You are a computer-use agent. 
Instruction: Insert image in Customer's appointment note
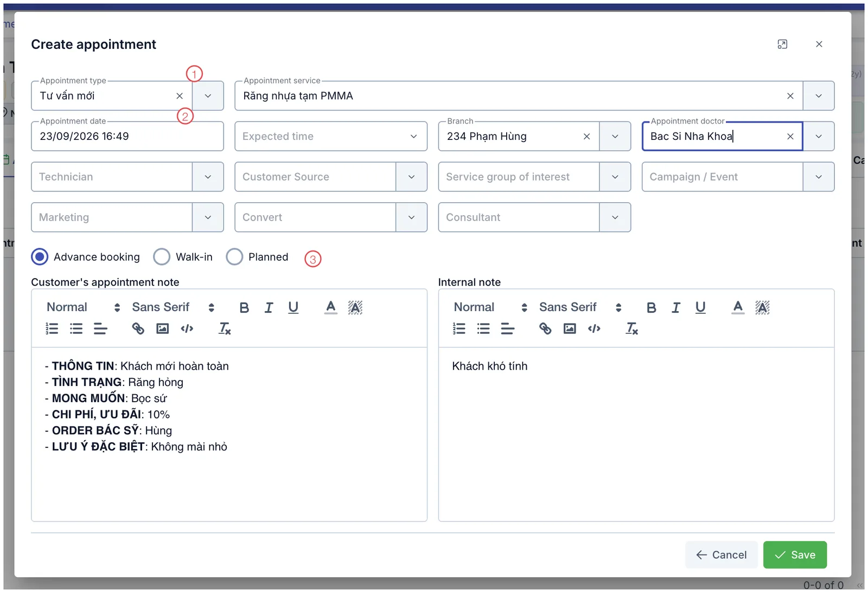(163, 328)
